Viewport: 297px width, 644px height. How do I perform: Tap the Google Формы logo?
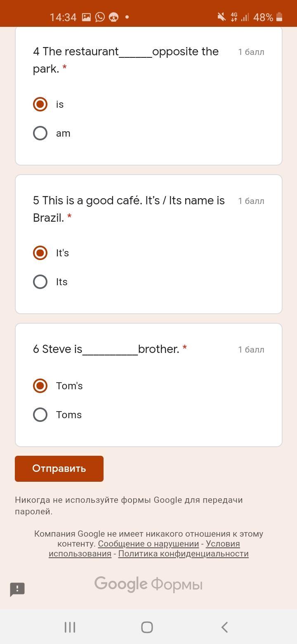pos(148,584)
